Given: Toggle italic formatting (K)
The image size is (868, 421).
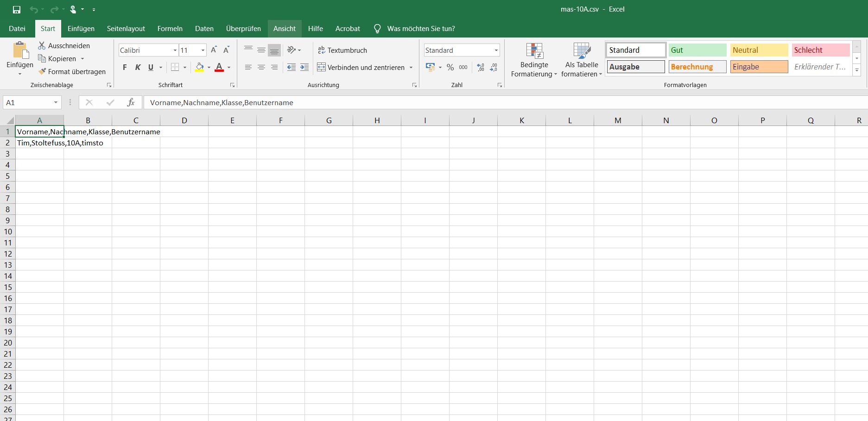Looking at the screenshot, I should (x=138, y=68).
